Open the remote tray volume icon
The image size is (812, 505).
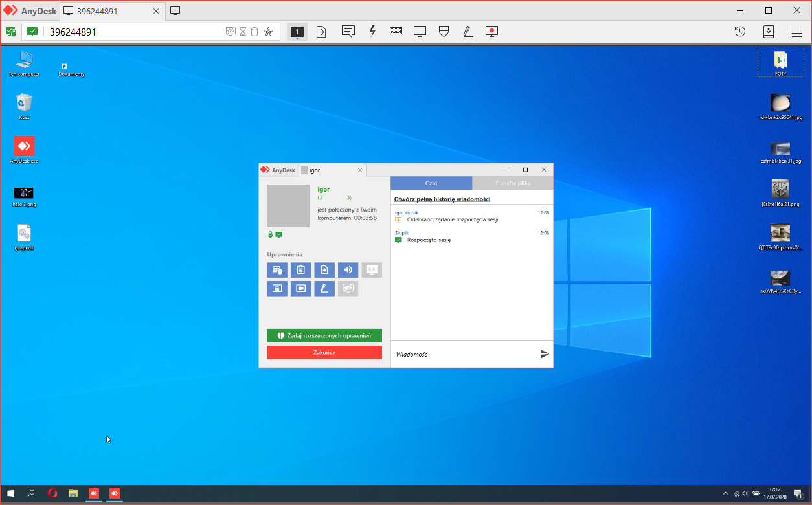(746, 493)
